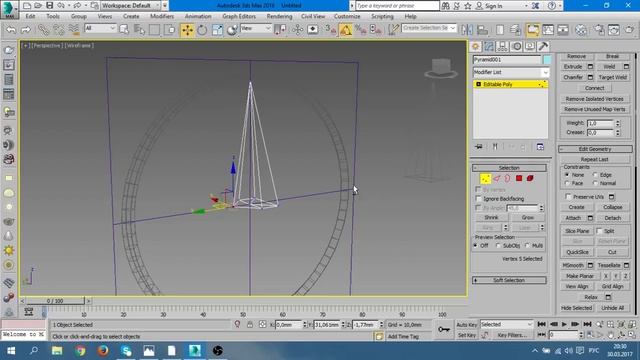
Task: Click the Grow selection button
Action: 527,218
